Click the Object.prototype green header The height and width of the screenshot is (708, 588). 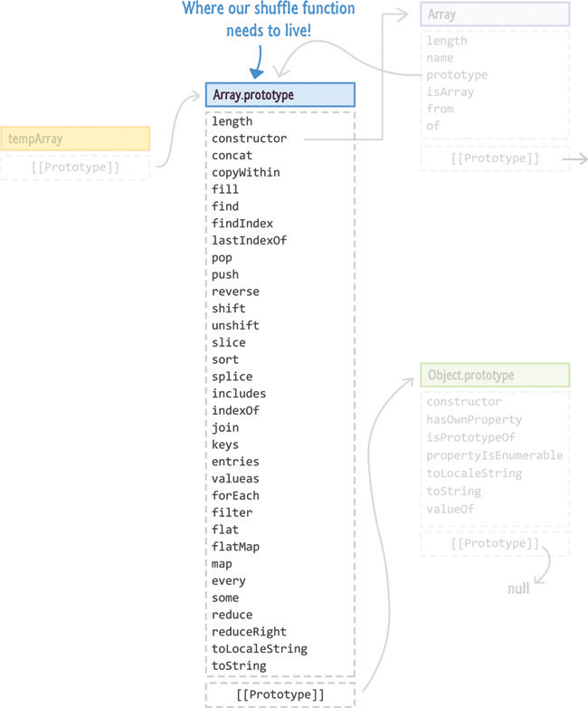pyautogui.click(x=494, y=375)
